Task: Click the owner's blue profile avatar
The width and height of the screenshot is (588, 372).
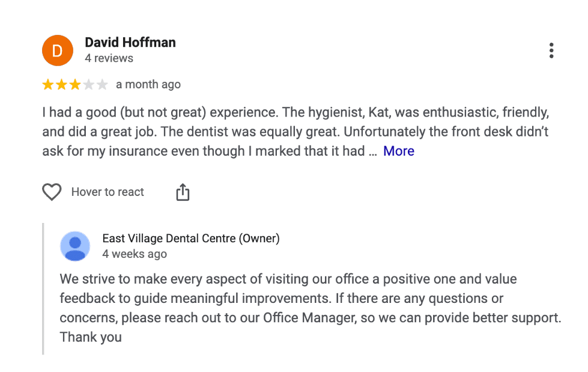Action: point(75,246)
